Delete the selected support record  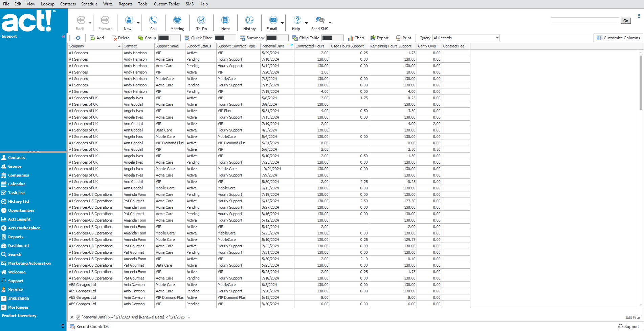click(121, 38)
